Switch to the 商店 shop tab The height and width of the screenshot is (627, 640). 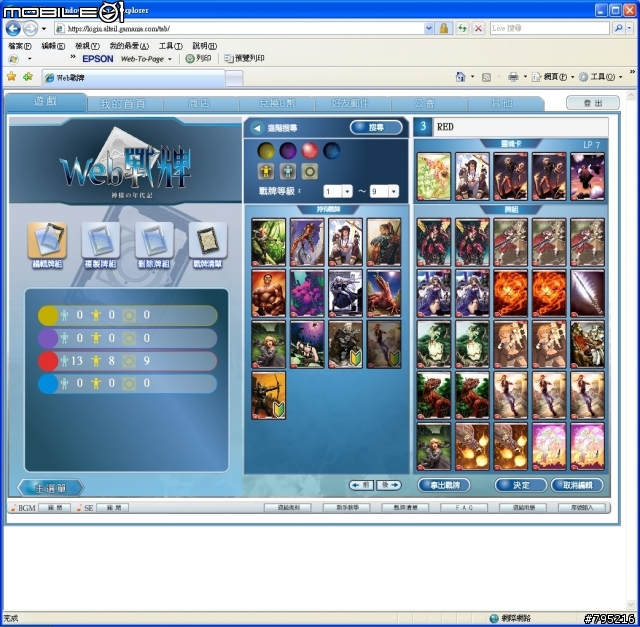(199, 104)
